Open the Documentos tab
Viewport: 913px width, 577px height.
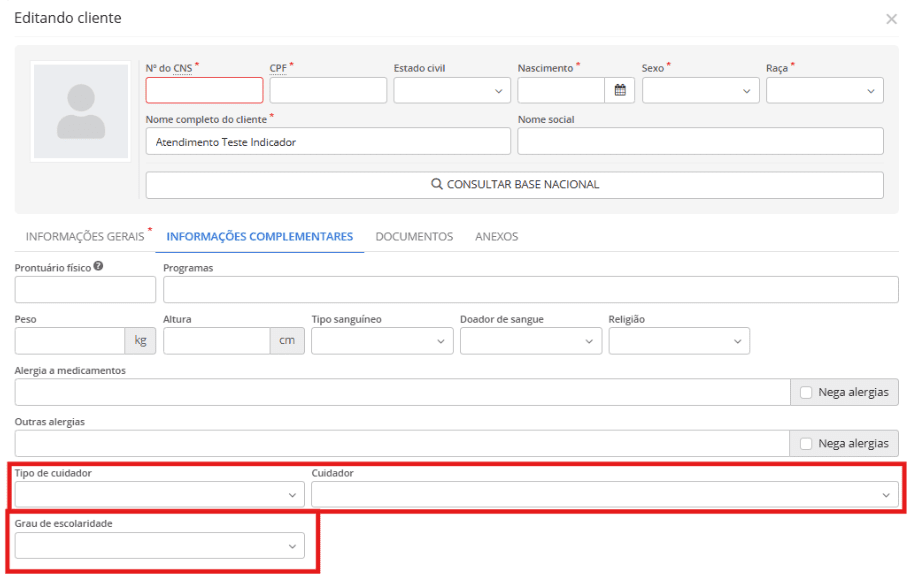pos(414,237)
